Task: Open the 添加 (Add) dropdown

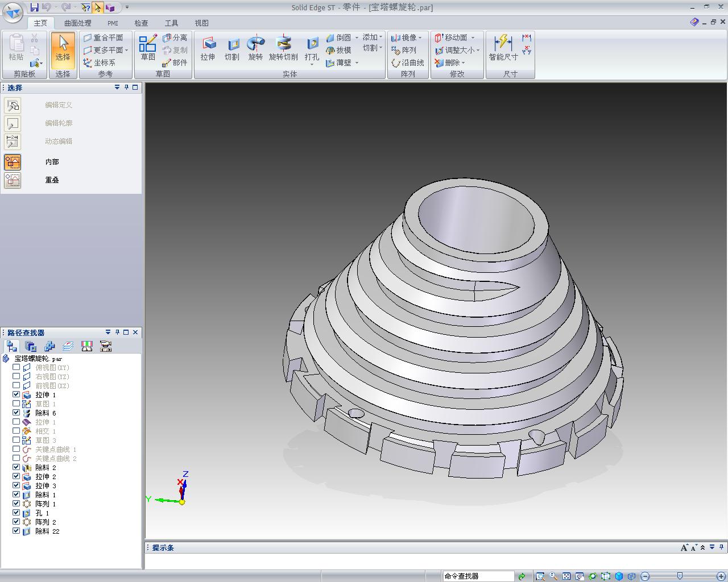Action: coord(373,38)
